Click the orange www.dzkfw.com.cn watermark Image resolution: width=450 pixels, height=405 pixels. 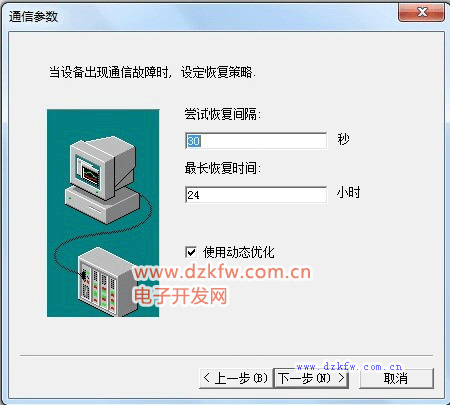point(222,272)
